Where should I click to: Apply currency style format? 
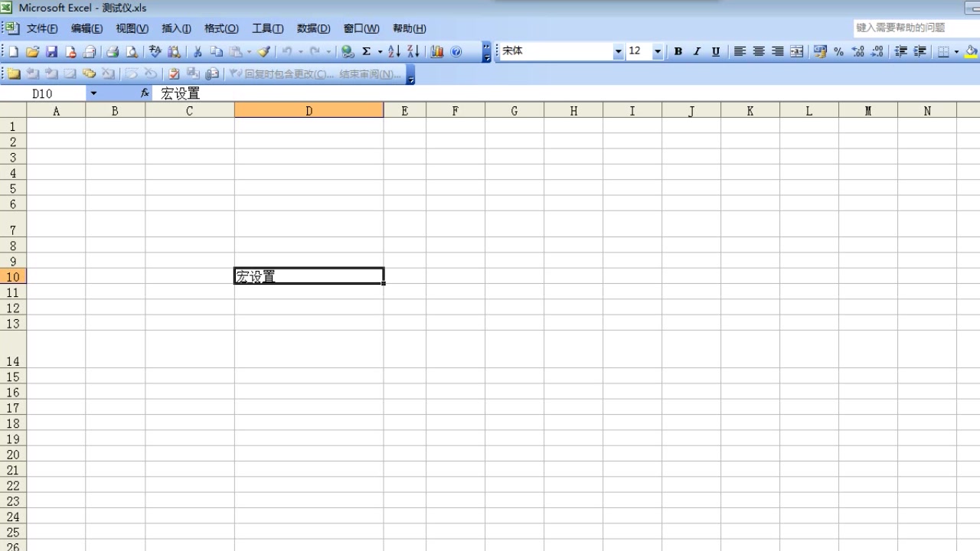[820, 51]
